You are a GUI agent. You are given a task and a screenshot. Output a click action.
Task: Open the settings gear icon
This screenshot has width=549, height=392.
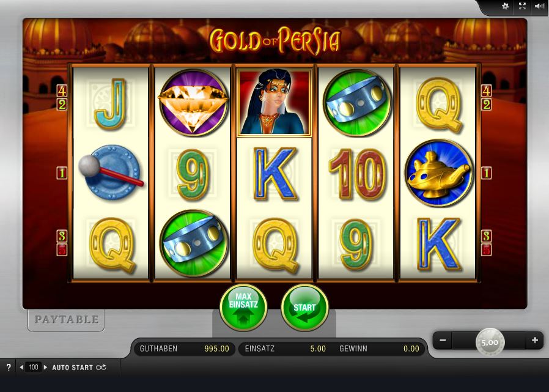point(505,6)
